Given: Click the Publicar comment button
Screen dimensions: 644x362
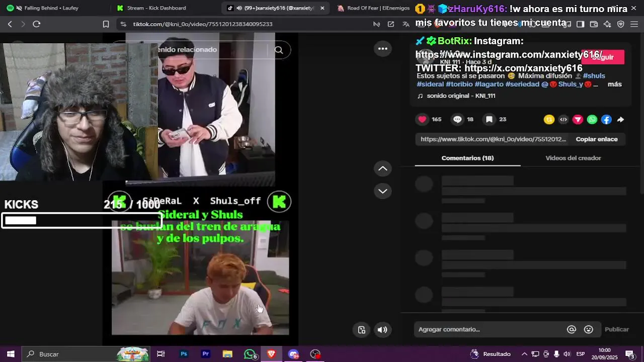Looking at the screenshot, I should (x=617, y=329).
